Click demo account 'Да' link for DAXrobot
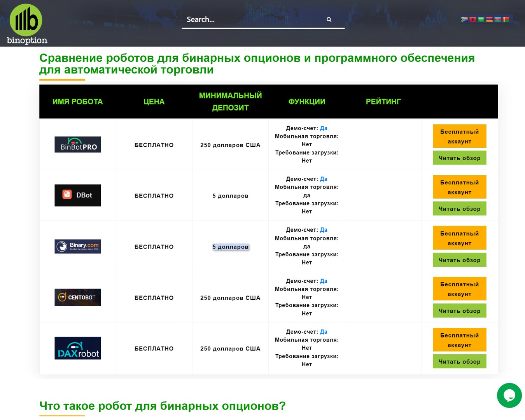Screen dimensions: 525x420 tap(324, 332)
